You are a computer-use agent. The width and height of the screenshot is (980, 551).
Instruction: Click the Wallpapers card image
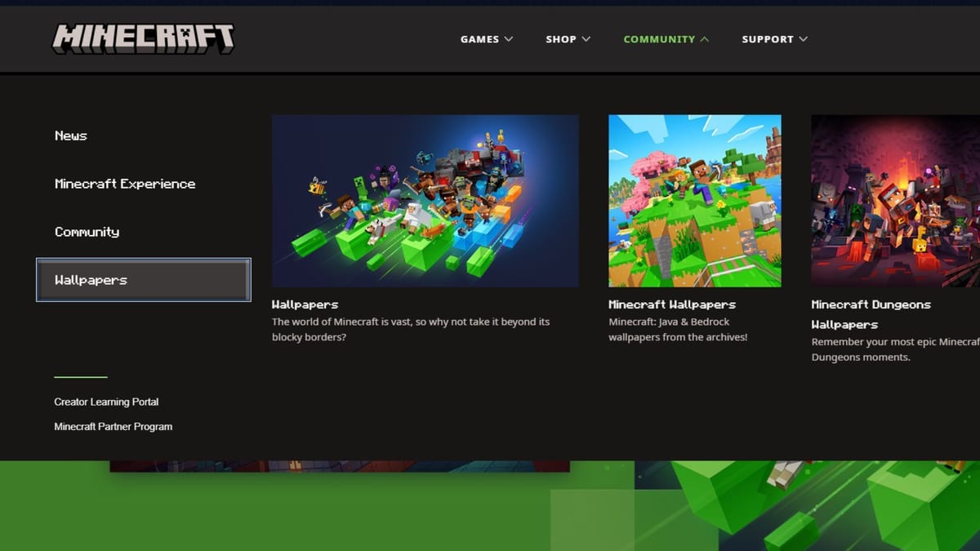[x=425, y=200]
